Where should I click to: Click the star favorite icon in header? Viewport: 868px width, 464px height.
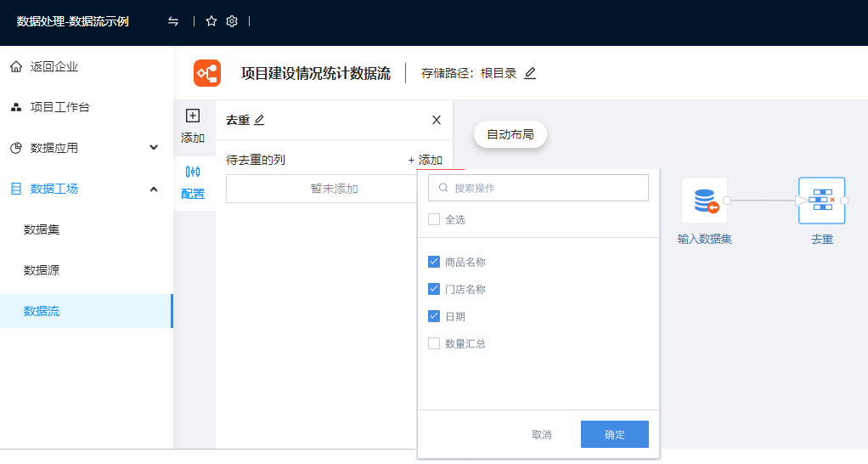coord(211,21)
